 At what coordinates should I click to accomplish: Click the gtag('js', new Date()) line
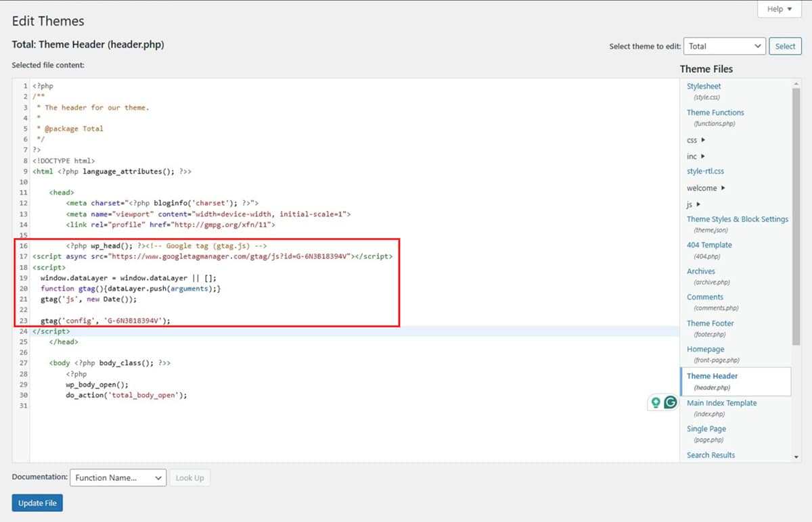point(88,299)
